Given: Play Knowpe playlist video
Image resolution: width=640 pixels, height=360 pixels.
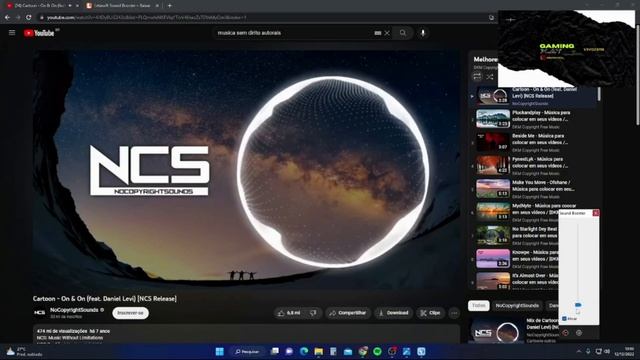Looking at the screenshot, I should click(x=514, y=259).
